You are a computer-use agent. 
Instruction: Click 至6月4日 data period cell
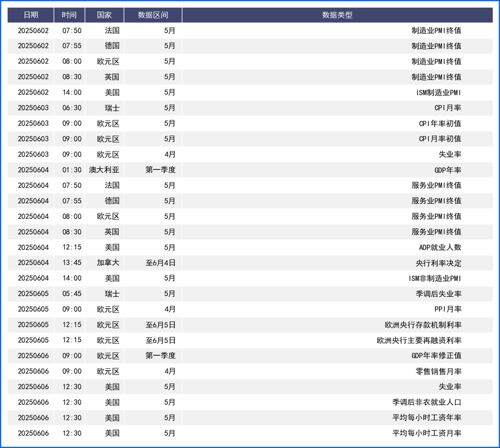click(160, 263)
